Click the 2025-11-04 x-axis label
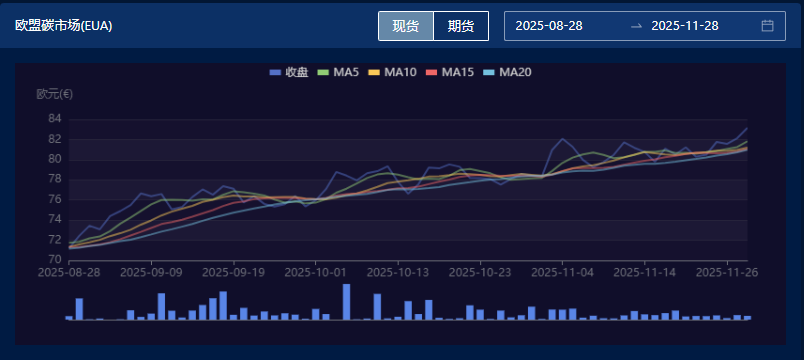This screenshot has height=360, width=804. pos(562,272)
